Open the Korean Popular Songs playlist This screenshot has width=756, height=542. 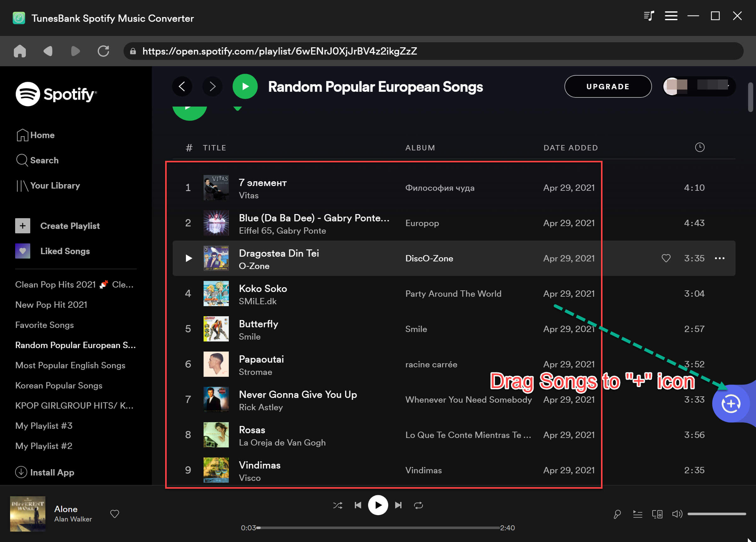pos(59,386)
